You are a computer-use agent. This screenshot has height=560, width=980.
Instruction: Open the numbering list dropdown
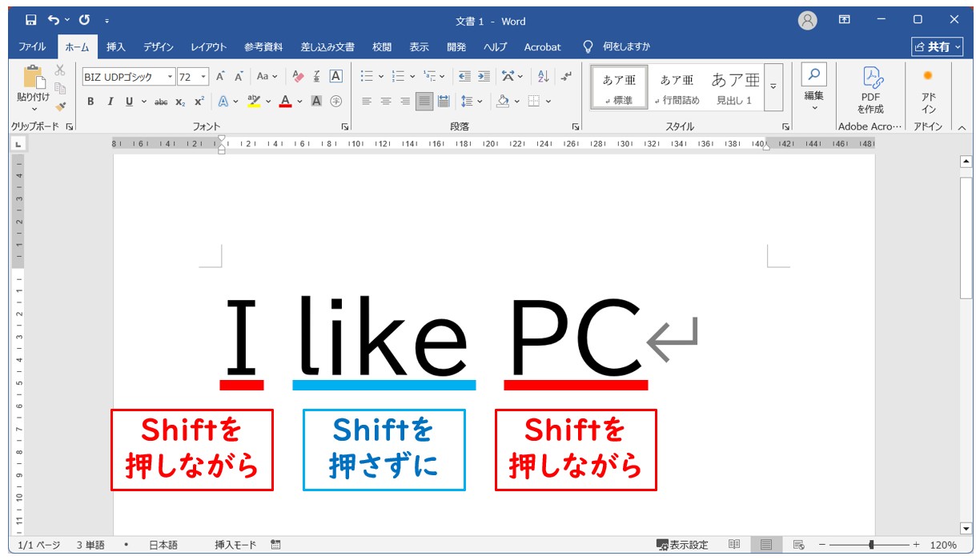tap(412, 77)
